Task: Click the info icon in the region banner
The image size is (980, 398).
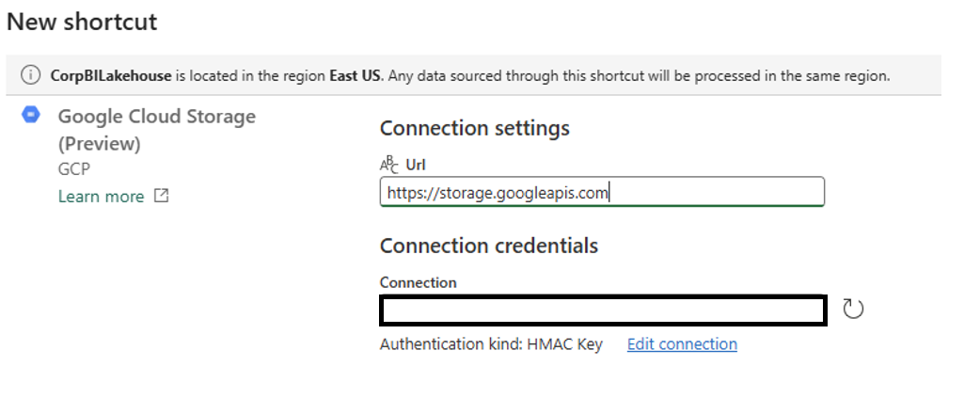Action: pos(31,75)
